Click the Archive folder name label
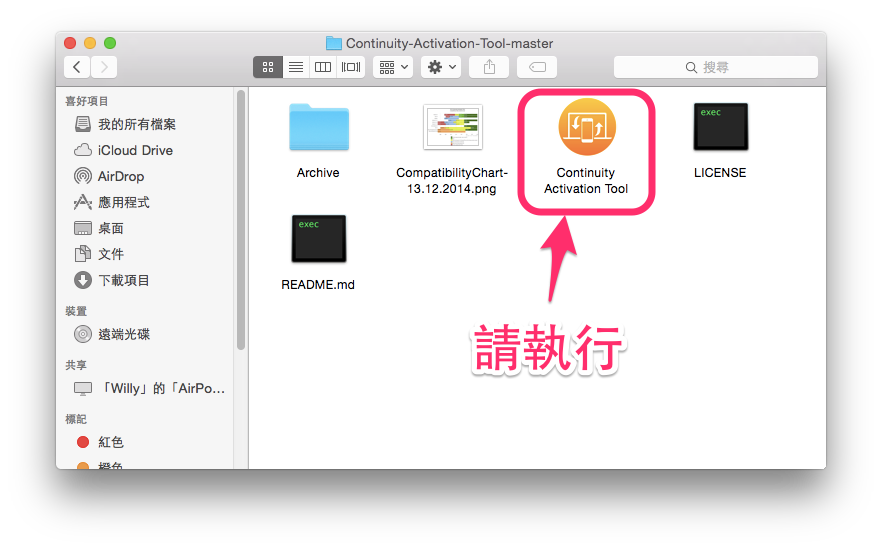This screenshot has height=549, width=882. [x=318, y=173]
